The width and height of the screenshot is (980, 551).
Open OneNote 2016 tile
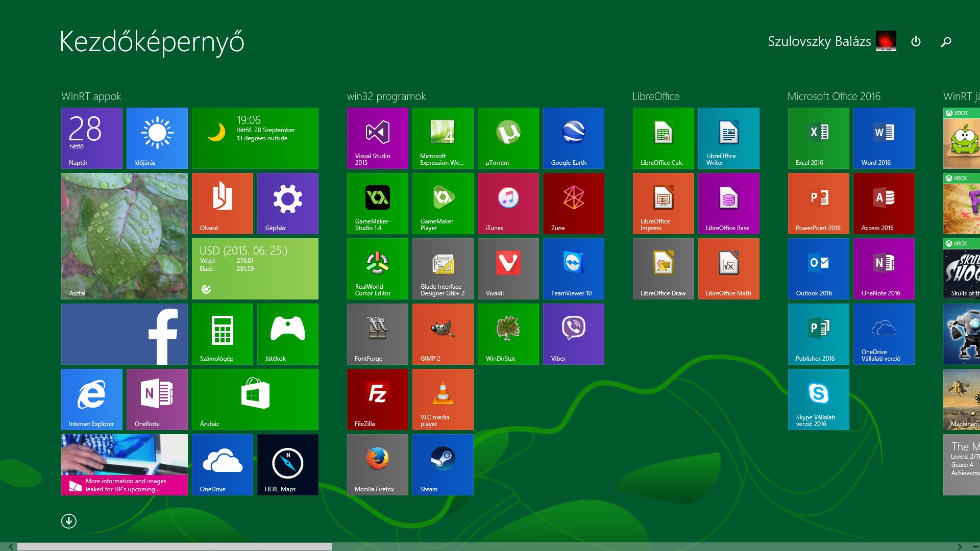884,269
